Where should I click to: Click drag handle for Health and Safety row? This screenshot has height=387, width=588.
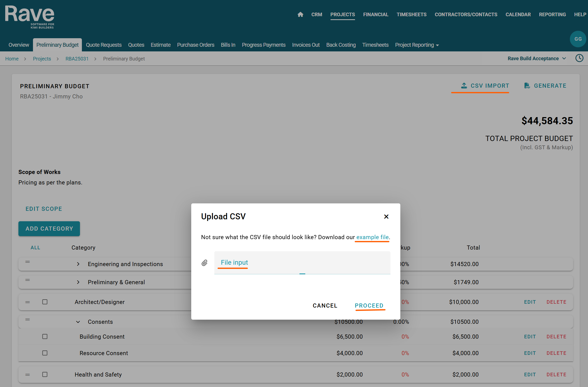tap(27, 375)
